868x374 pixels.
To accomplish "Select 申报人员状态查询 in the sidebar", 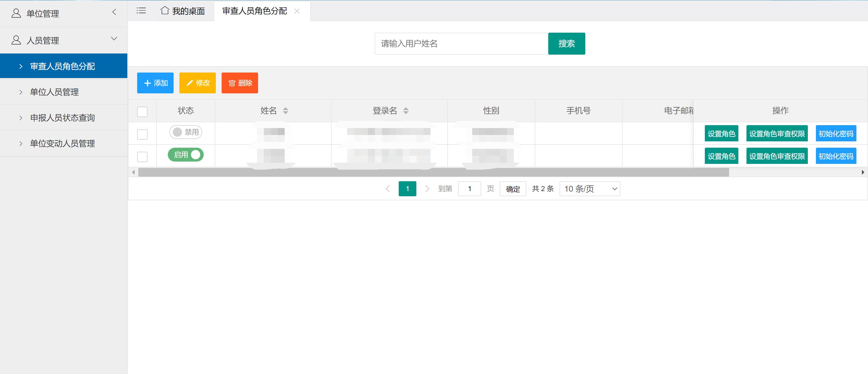I will (62, 117).
